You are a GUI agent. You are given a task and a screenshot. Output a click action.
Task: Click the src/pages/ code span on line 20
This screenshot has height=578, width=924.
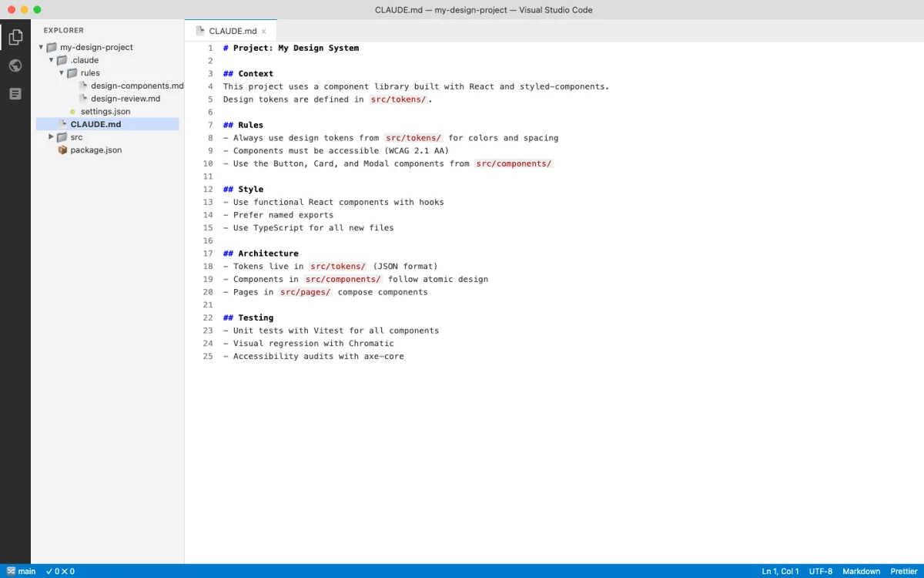tap(306, 292)
